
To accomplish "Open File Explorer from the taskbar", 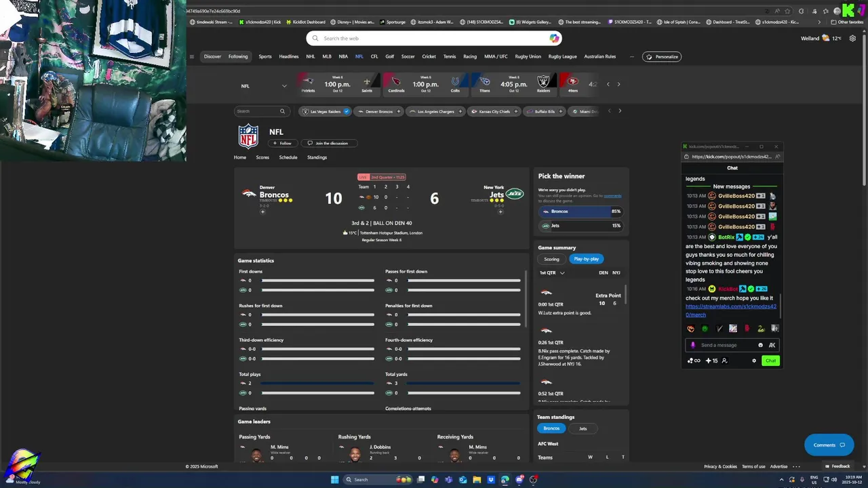I will 477,480.
